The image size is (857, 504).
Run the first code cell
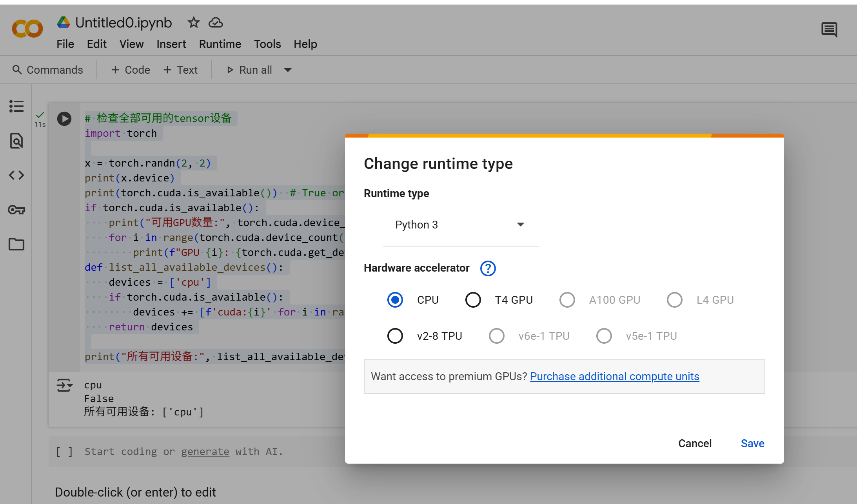(64, 118)
